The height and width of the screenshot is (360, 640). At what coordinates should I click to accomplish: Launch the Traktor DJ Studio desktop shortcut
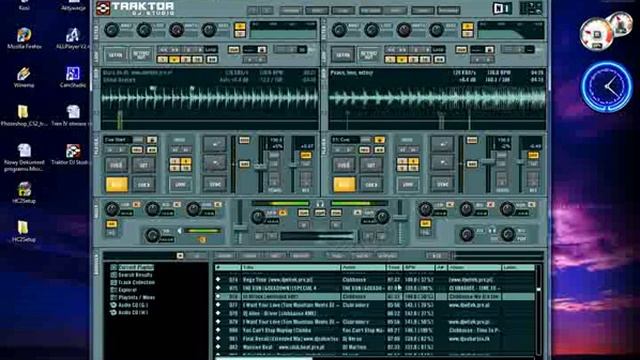pyautogui.click(x=73, y=155)
